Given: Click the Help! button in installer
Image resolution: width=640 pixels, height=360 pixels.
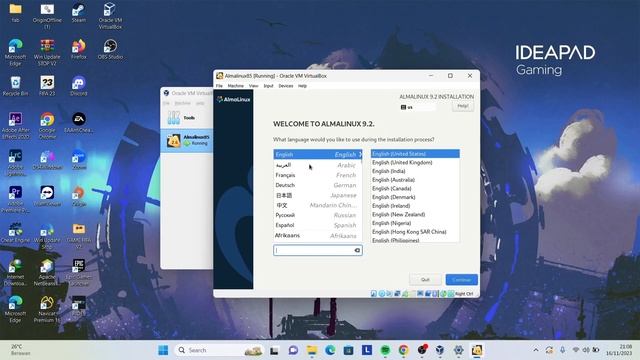Looking at the screenshot, I should [463, 106].
